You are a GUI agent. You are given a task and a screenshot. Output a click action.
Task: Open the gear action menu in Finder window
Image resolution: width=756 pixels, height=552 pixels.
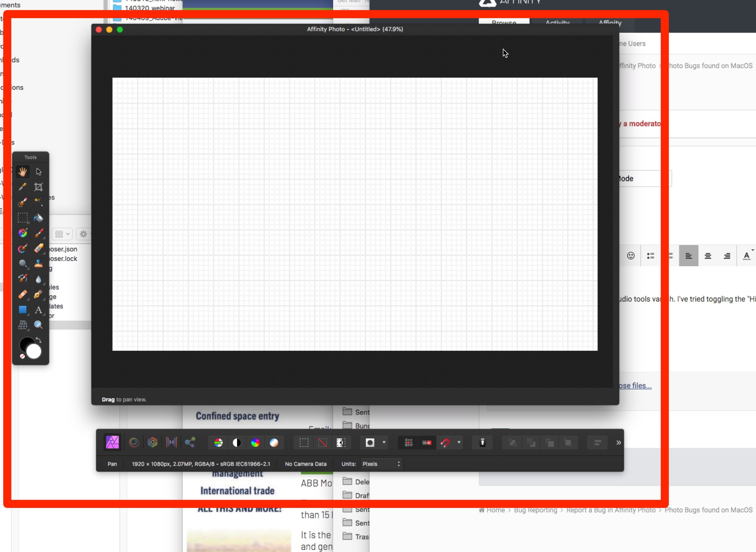click(x=84, y=234)
